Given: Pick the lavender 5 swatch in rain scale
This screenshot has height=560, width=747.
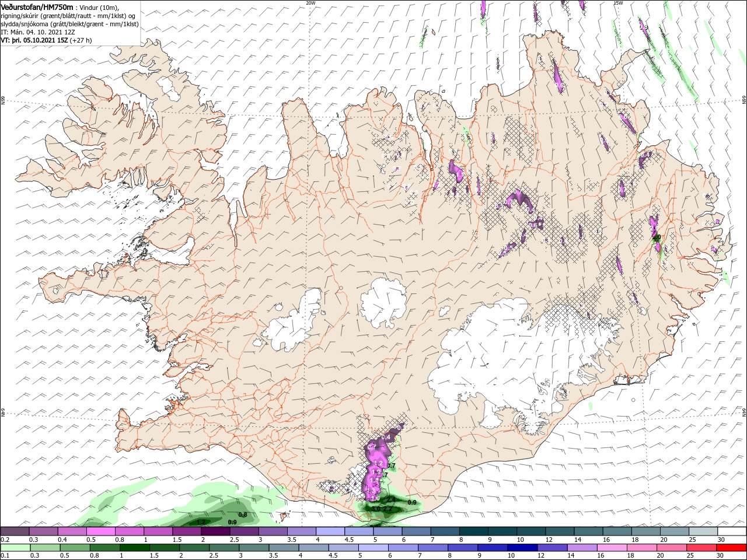Looking at the screenshot, I should point(373,548).
